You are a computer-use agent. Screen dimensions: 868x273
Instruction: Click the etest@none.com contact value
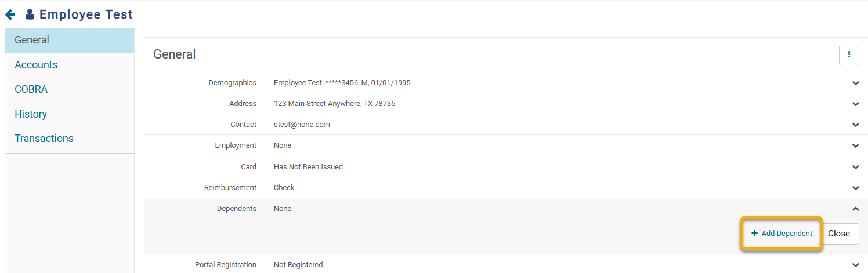[x=302, y=125]
